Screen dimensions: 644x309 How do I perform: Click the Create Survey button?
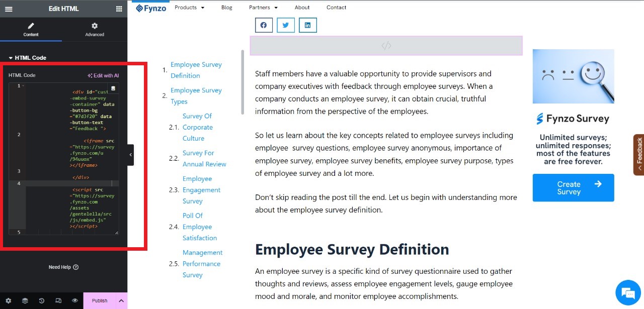click(x=573, y=188)
